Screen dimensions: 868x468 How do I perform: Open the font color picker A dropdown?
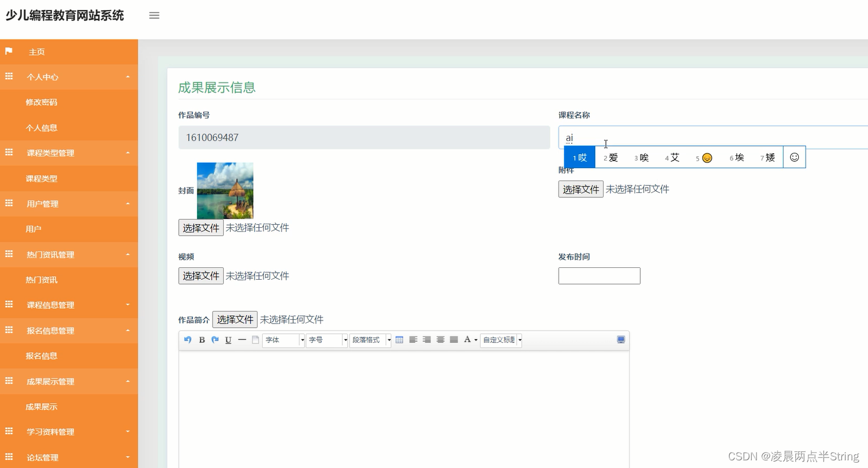tap(469, 339)
